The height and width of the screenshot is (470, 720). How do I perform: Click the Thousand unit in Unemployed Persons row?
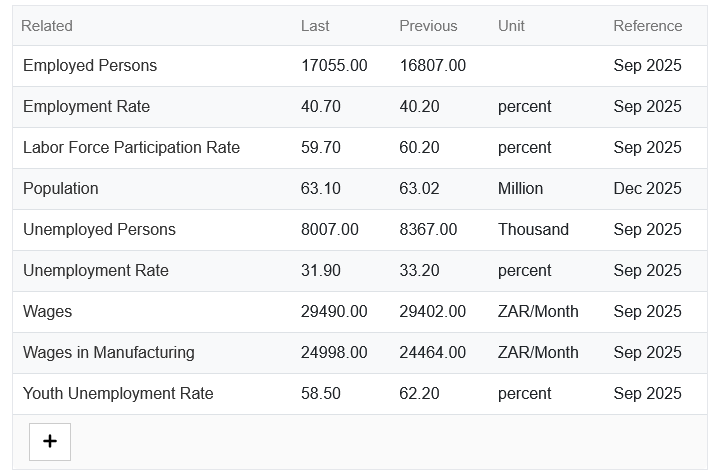(533, 230)
